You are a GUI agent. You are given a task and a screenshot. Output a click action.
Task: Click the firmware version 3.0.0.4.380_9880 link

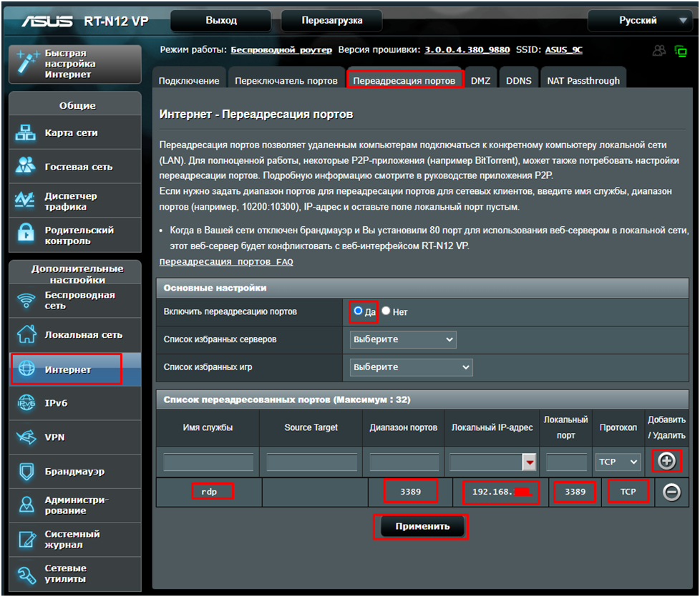(467, 49)
